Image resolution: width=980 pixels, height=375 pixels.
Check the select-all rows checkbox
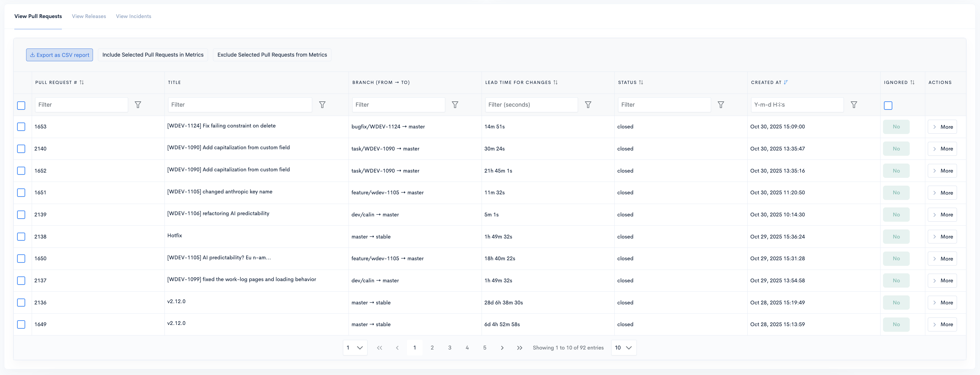click(21, 105)
